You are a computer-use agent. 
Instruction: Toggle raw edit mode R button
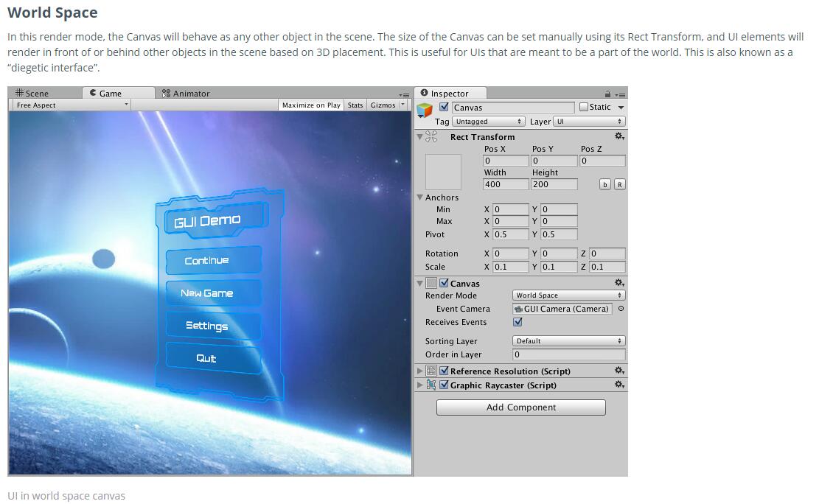[619, 184]
